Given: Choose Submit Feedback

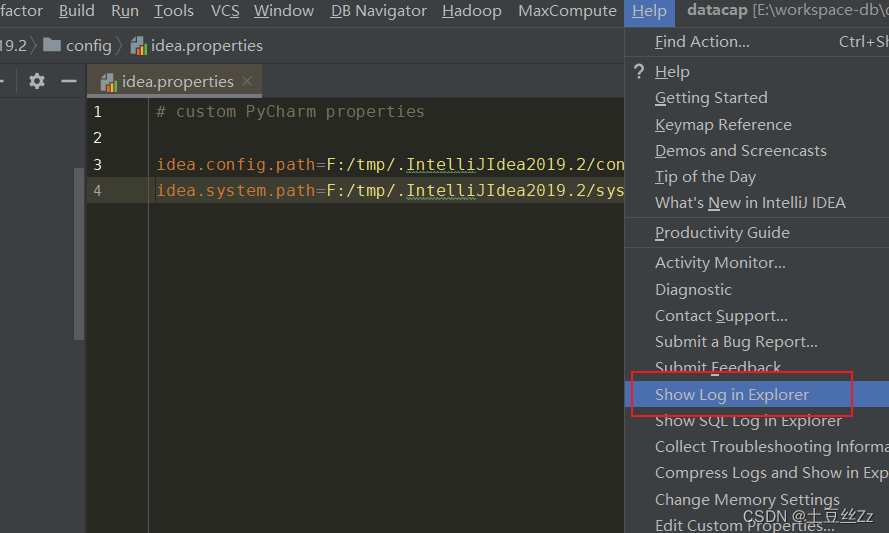Looking at the screenshot, I should point(757,367).
